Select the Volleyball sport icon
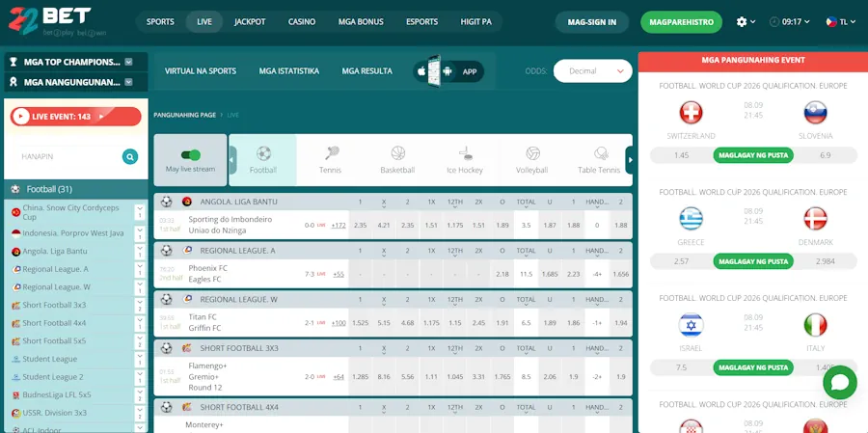868x433 pixels. point(532,153)
